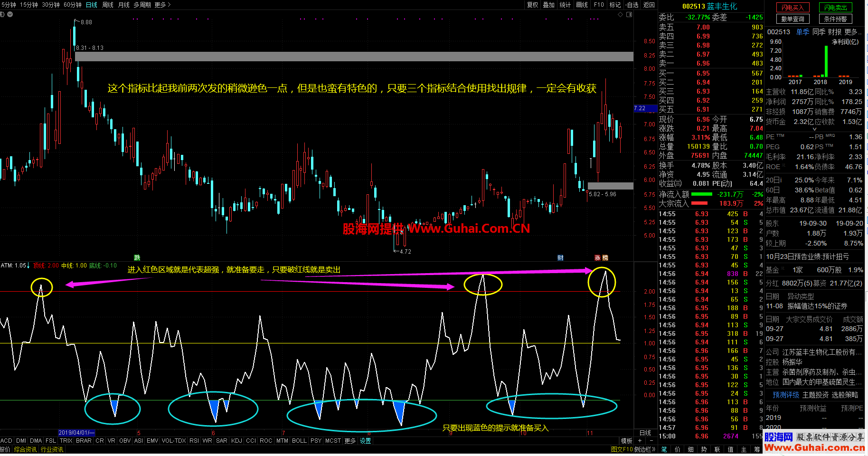Click the green 跌 marker below the chart
The image size is (868, 456).
coord(137,258)
